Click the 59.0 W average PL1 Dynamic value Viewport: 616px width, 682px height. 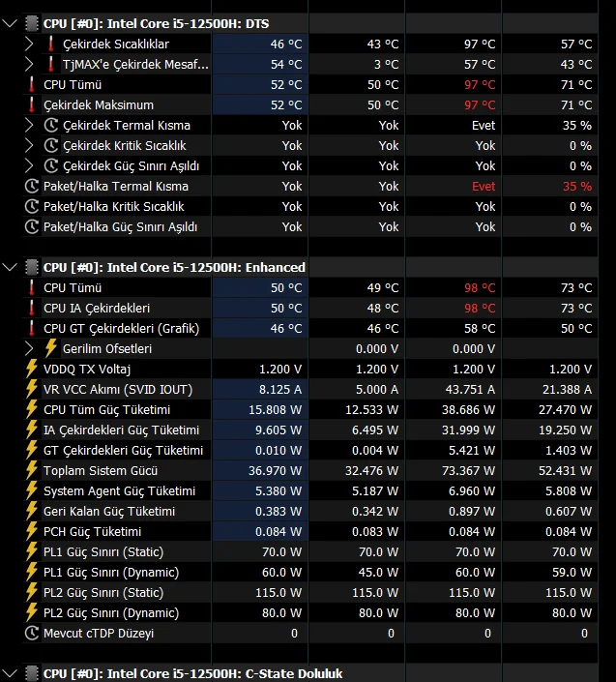(572, 573)
